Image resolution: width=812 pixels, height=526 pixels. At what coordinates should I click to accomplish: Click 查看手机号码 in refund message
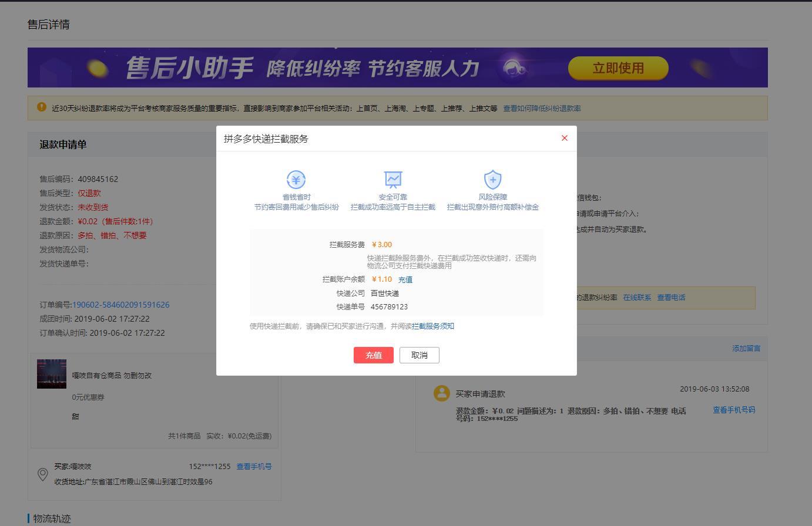coord(733,410)
